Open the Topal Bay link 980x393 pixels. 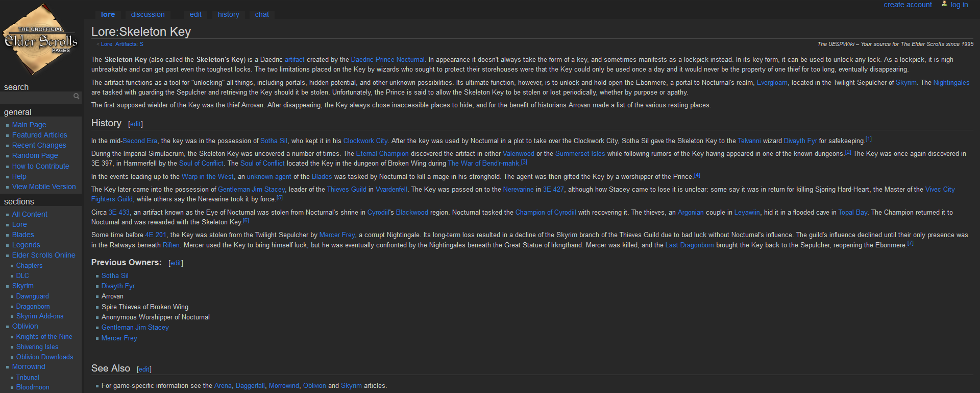(x=852, y=213)
